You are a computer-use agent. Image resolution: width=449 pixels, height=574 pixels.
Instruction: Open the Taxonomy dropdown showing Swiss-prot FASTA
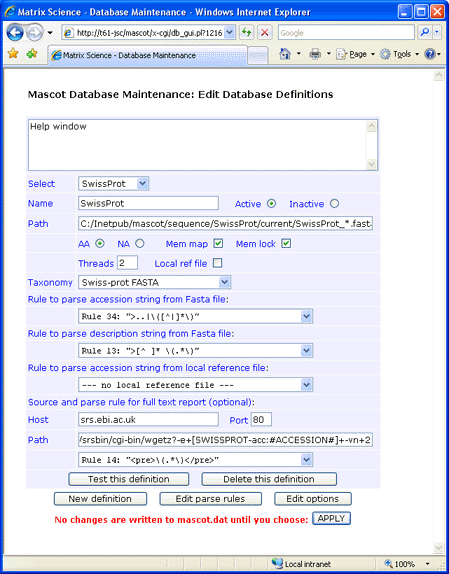pyautogui.click(x=154, y=282)
